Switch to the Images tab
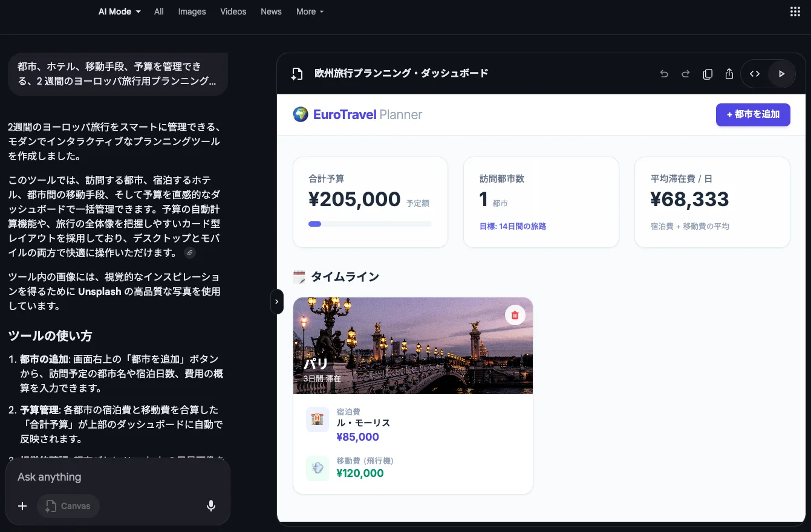This screenshot has width=811, height=532. [x=192, y=11]
